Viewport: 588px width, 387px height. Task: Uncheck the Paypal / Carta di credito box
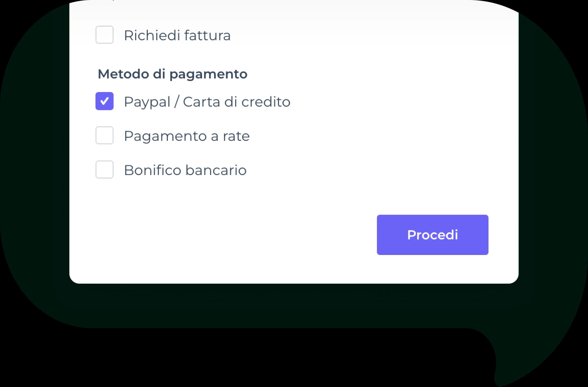[104, 101]
